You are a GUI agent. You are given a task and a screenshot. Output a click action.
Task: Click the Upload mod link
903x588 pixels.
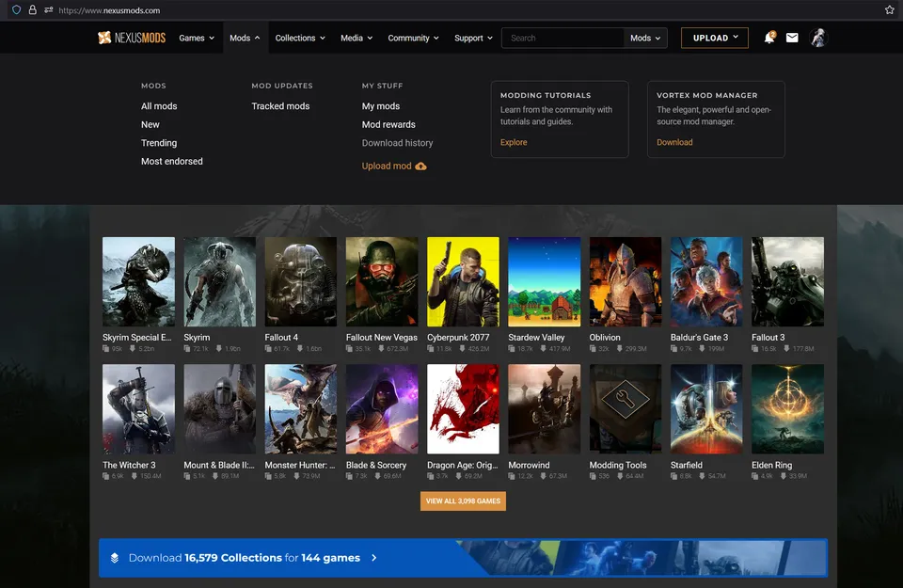387,166
